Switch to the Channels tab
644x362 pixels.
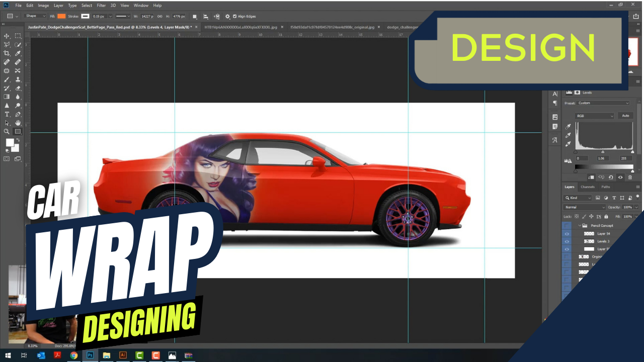[x=587, y=187]
